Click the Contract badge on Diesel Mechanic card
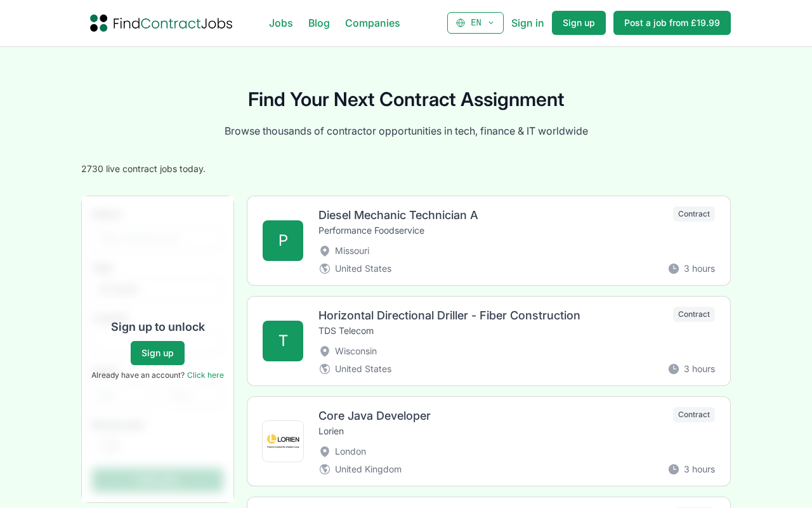 point(694,214)
